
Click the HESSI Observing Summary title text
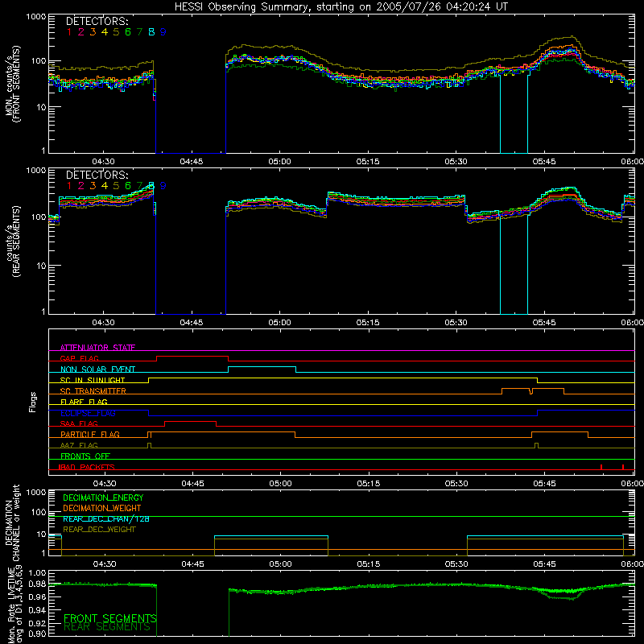click(x=341, y=7)
